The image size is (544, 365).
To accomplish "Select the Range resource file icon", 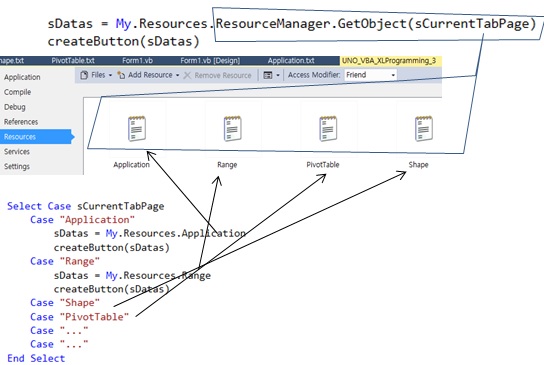I will click(232, 129).
